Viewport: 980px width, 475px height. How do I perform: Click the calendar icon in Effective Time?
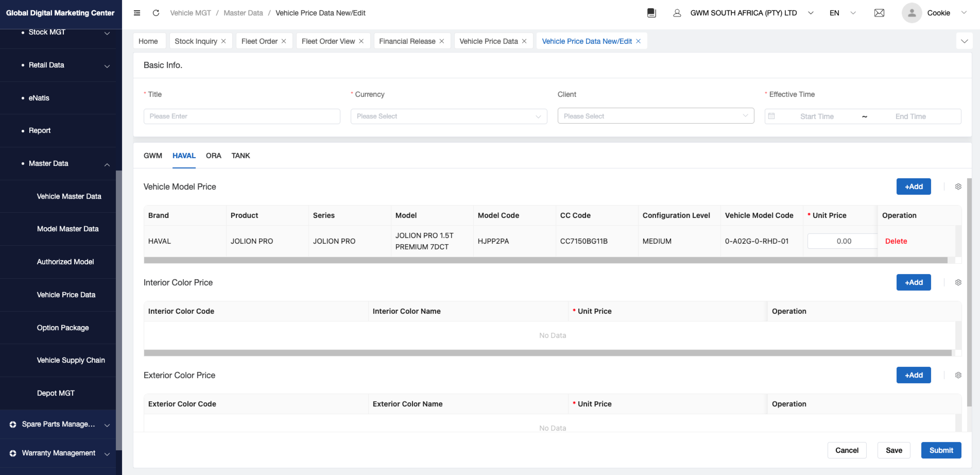pos(771,116)
